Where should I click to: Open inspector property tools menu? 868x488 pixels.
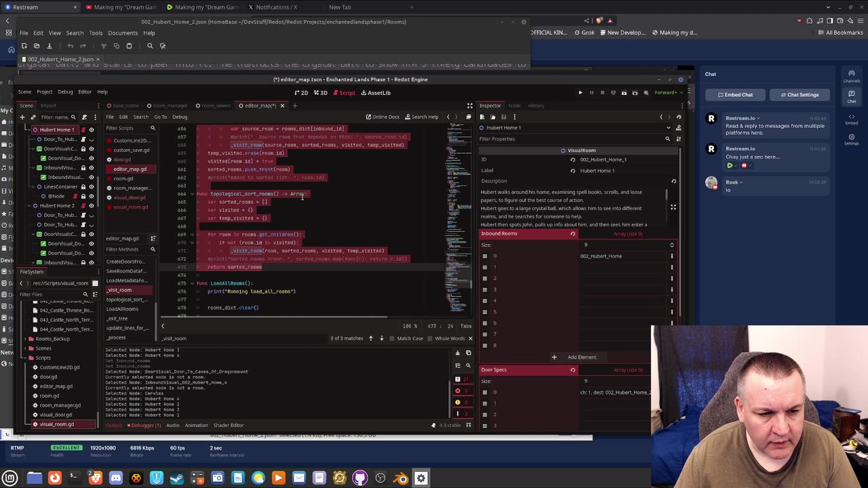(x=679, y=139)
